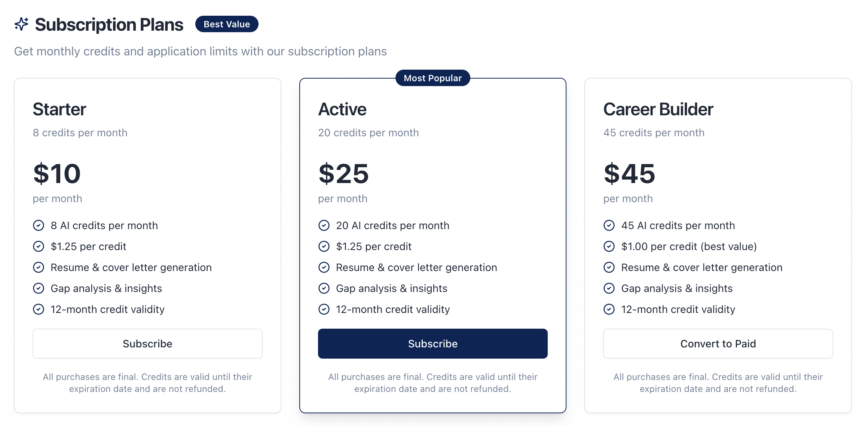Click checkmark icon beside 45 AI credits
The height and width of the screenshot is (426, 868).
coord(609,225)
